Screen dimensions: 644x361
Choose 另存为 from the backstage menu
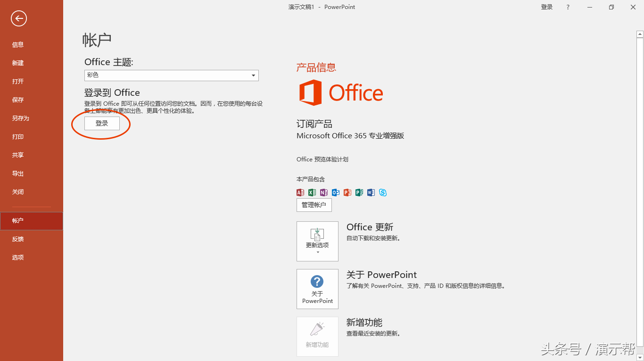[32, 118]
